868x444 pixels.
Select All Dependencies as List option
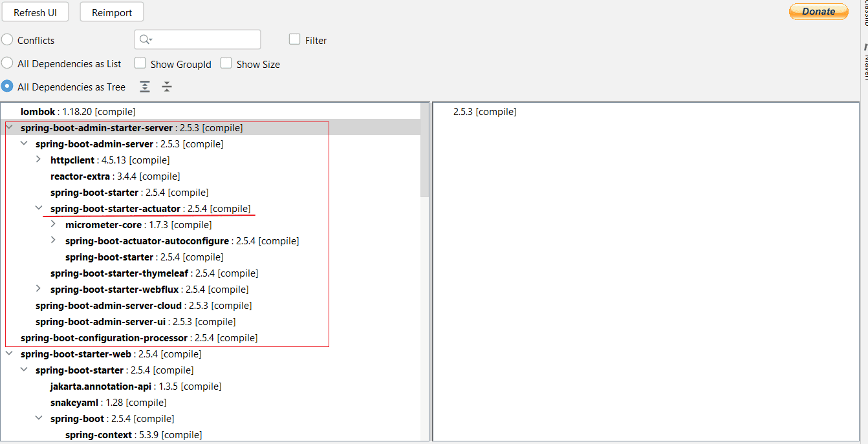coord(7,63)
